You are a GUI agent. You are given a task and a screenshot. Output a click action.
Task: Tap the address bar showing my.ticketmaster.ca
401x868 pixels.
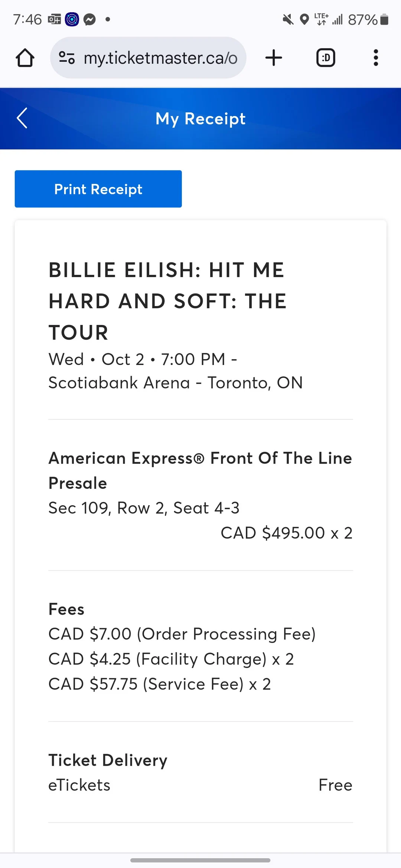[x=162, y=57]
